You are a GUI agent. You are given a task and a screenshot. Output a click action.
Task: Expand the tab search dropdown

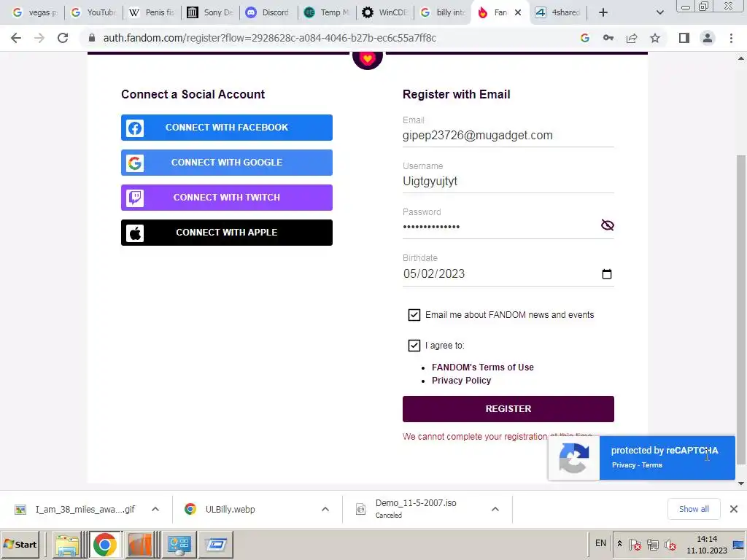coord(659,12)
